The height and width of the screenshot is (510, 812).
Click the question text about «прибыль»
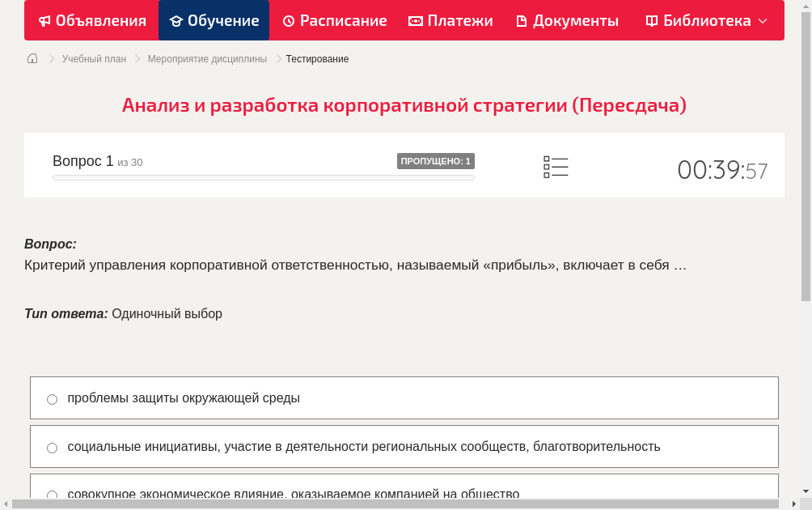(355, 266)
